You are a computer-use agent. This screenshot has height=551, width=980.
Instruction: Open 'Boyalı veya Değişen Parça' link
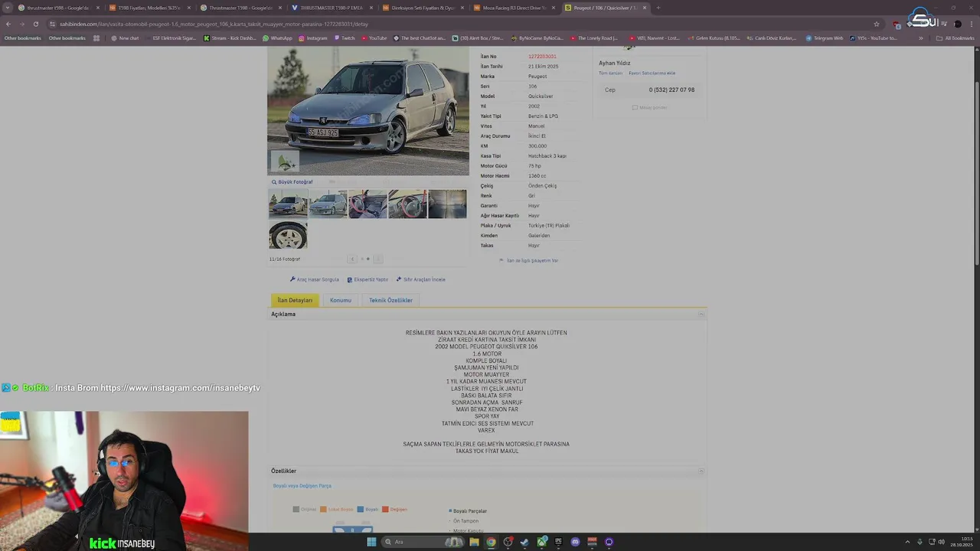tap(302, 486)
